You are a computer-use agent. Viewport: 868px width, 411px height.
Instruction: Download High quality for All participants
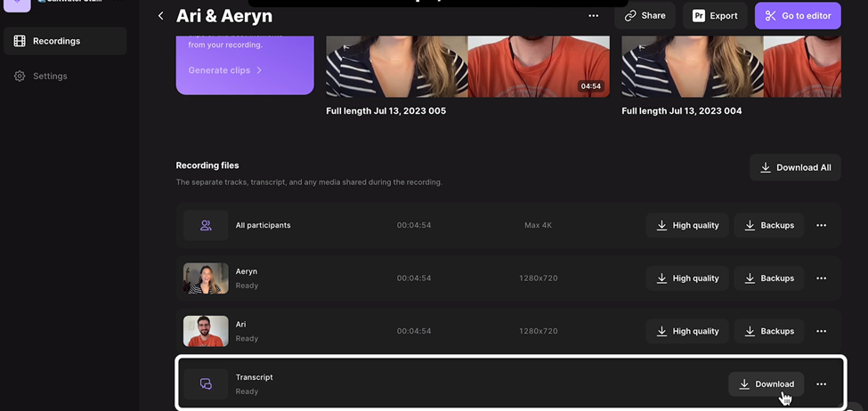click(x=687, y=225)
